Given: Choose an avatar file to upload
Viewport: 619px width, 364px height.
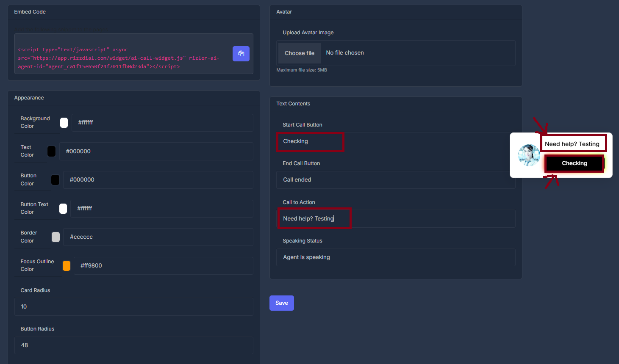Looking at the screenshot, I should point(300,53).
